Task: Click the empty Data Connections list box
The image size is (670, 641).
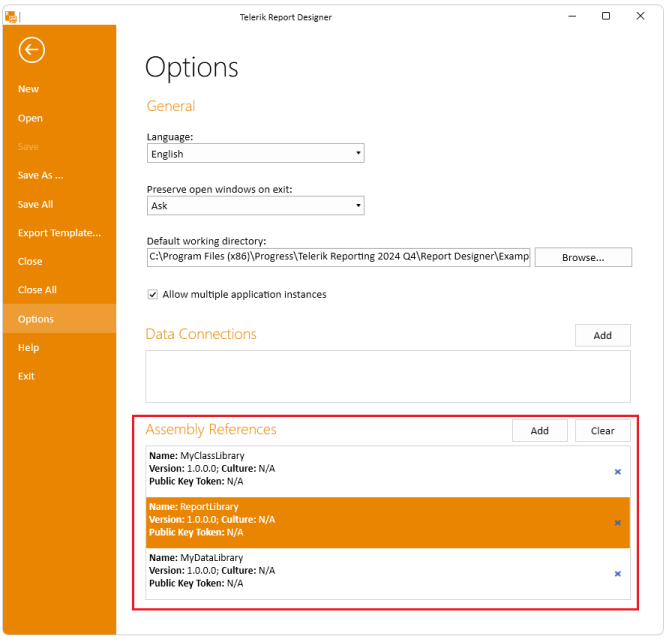Action: [x=388, y=376]
